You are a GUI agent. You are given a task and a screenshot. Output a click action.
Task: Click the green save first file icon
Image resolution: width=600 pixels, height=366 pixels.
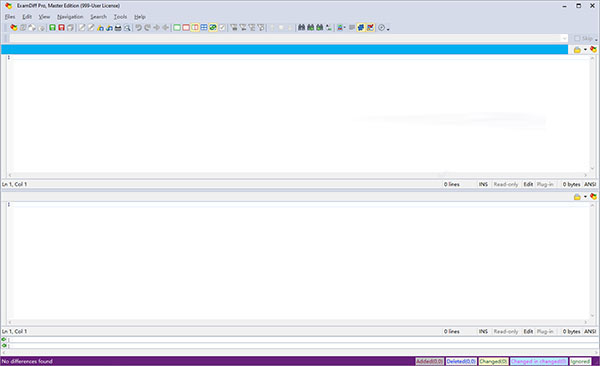[x=52, y=28]
